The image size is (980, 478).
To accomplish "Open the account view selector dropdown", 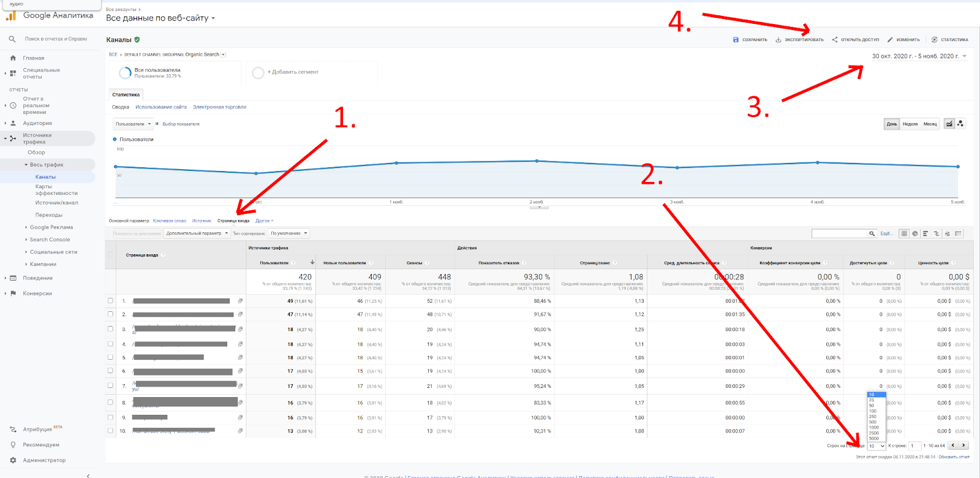I will [x=160, y=18].
